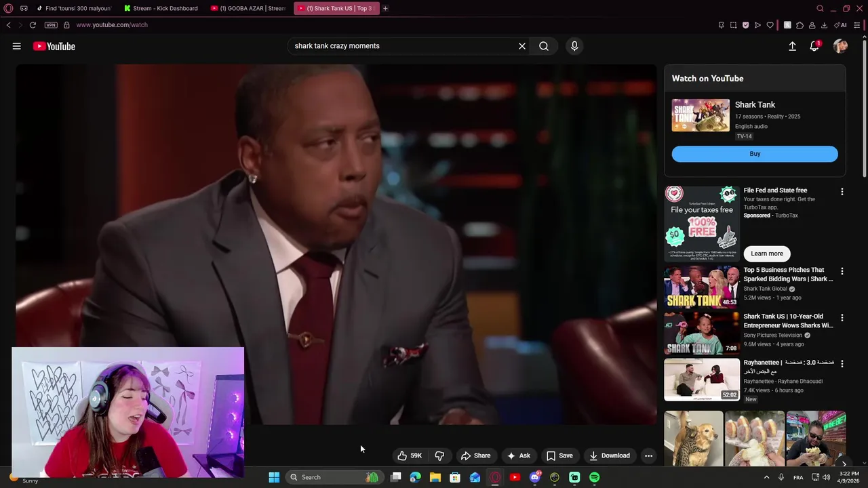This screenshot has height=488, width=868.
Task: Open YouTube notifications bell
Action: [814, 46]
